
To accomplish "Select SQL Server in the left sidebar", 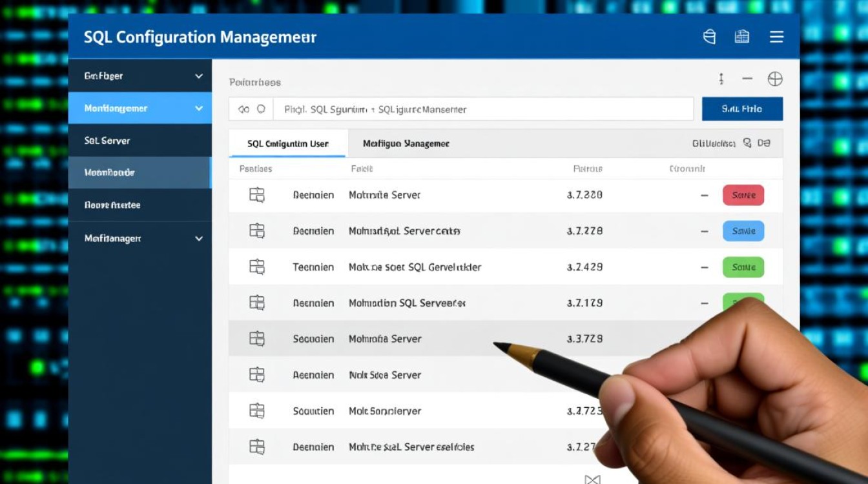I will (x=107, y=141).
